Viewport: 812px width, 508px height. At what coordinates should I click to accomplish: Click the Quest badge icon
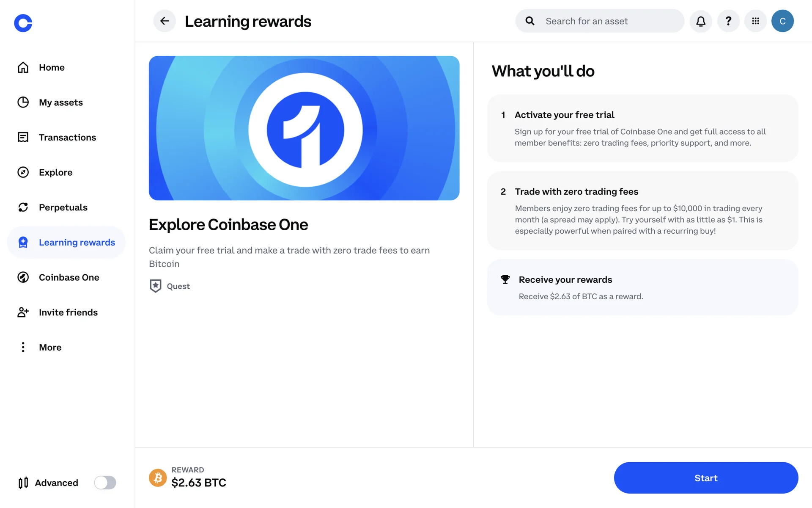(x=156, y=286)
